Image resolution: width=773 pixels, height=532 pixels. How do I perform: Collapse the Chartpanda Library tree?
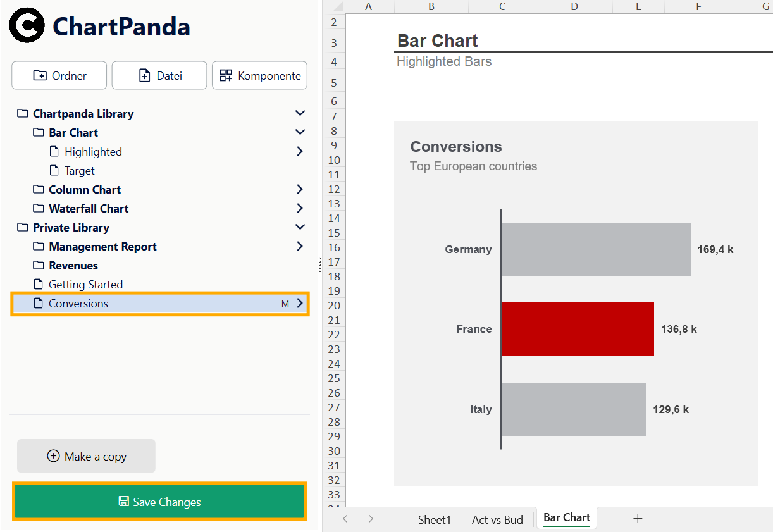click(300, 113)
